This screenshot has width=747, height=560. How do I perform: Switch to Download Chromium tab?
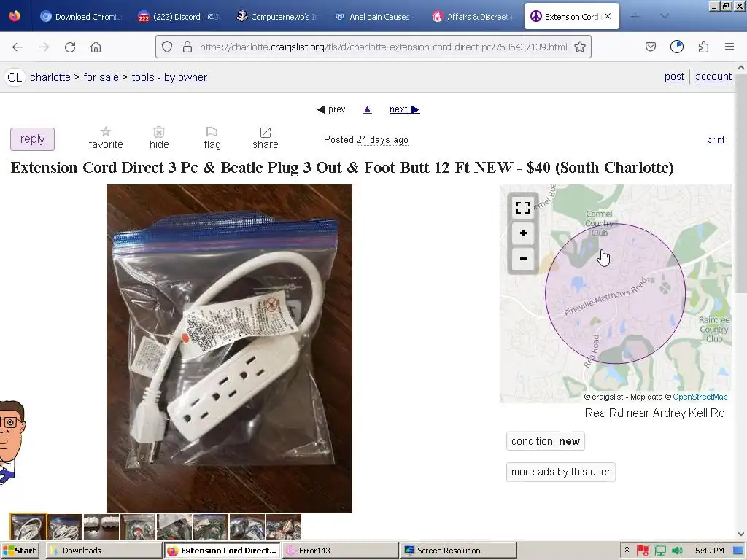pos(81,17)
